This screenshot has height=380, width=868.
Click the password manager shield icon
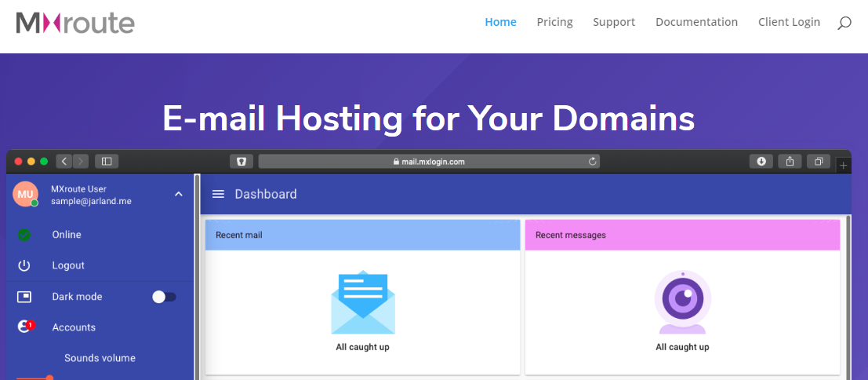pyautogui.click(x=242, y=161)
